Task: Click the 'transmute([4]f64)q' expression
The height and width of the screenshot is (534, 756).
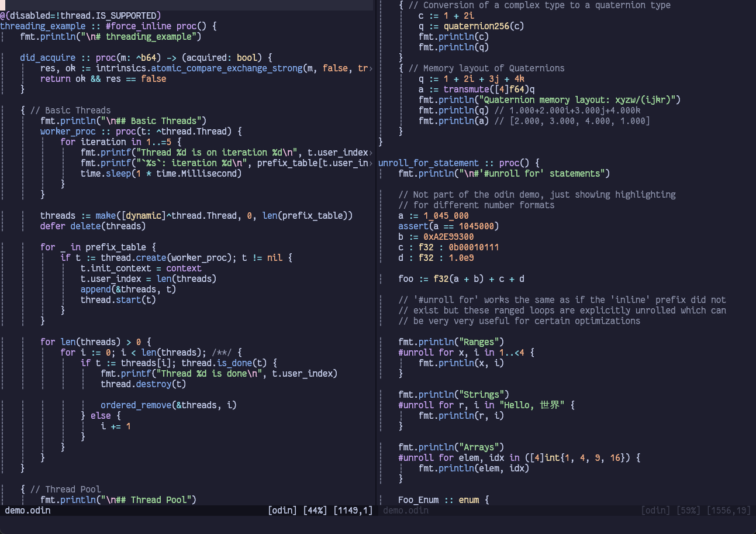Action: click(489, 89)
